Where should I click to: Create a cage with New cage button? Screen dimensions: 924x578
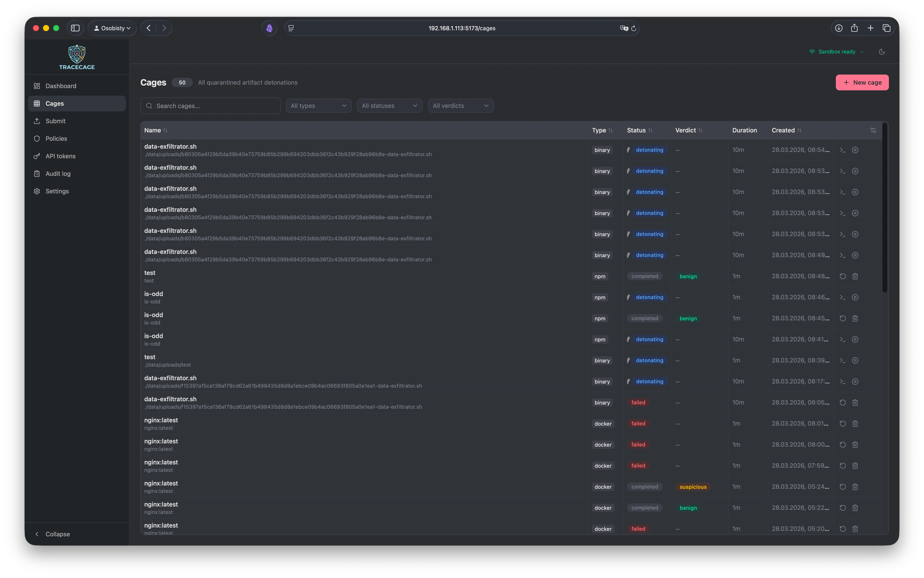tap(862, 82)
